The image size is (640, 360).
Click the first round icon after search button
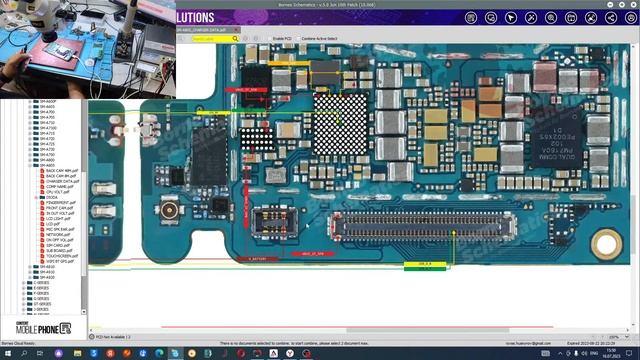point(246,39)
